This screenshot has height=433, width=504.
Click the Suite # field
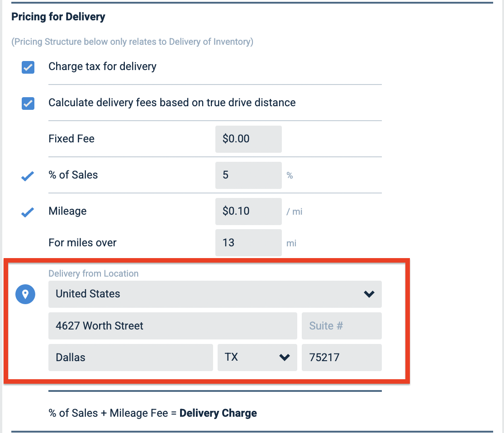(342, 326)
